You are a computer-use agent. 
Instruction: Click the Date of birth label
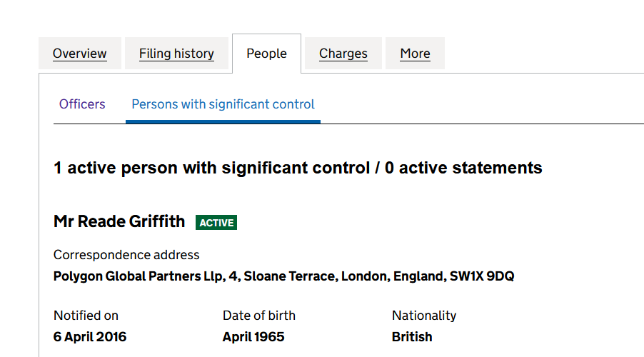pyautogui.click(x=259, y=316)
